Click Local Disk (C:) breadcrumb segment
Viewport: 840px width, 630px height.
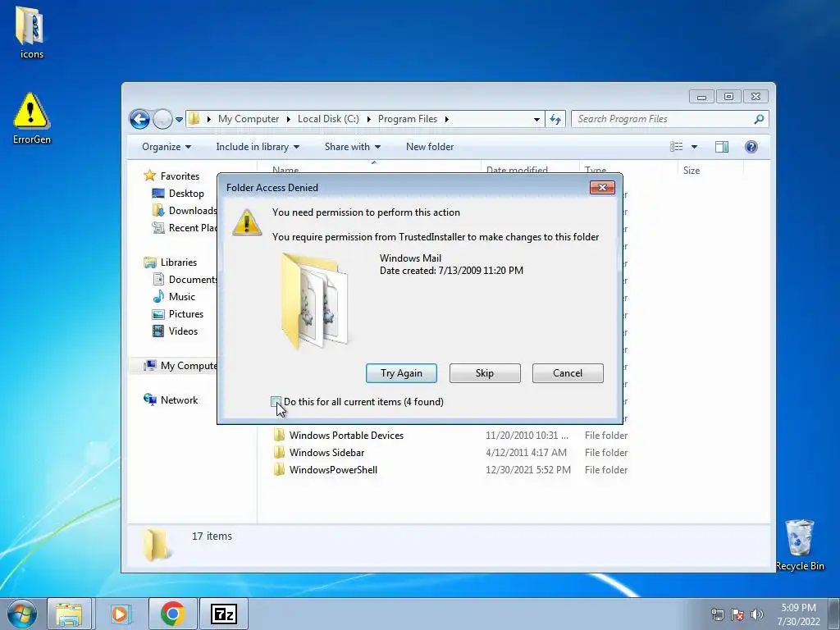[328, 119]
